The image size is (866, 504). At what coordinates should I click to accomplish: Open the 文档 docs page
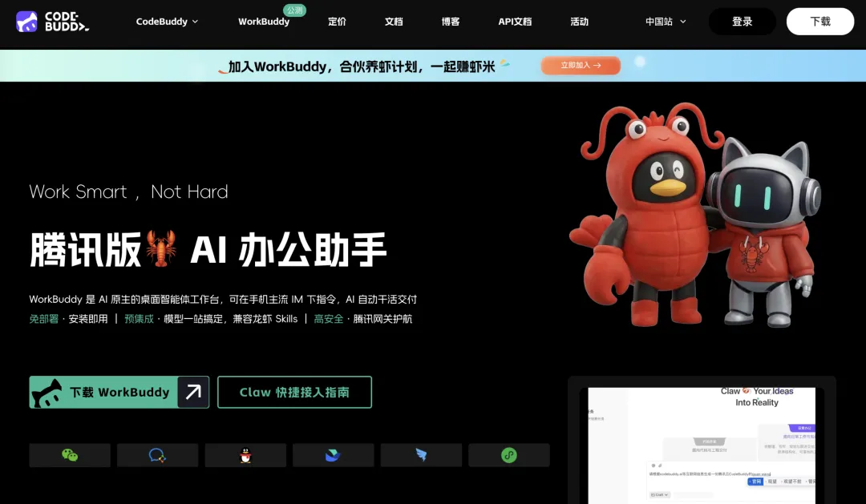pyautogui.click(x=394, y=22)
